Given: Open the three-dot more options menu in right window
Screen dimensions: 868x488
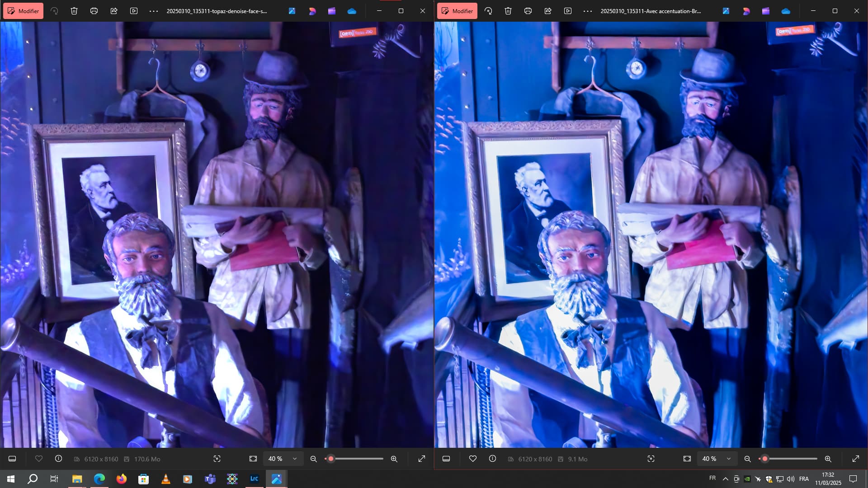Looking at the screenshot, I should click(588, 11).
